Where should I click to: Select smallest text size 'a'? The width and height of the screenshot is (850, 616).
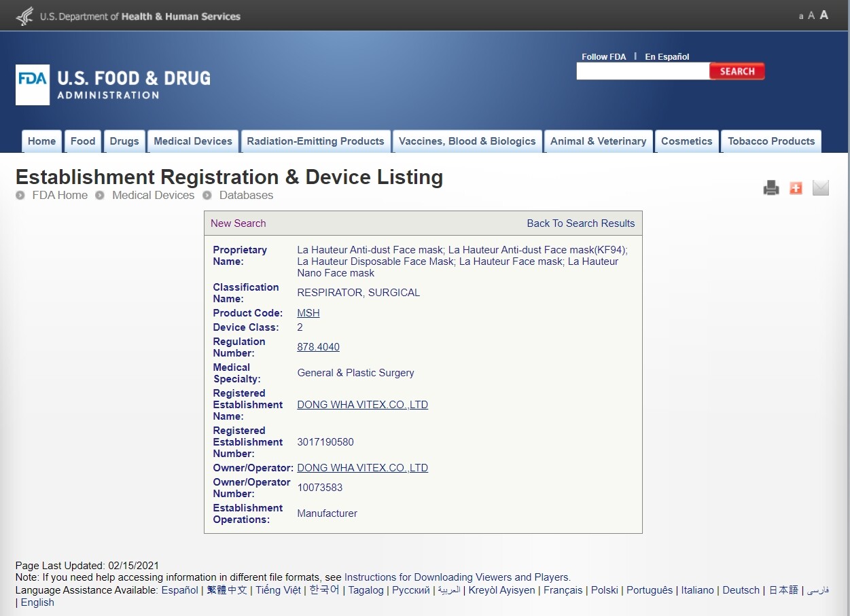point(801,16)
